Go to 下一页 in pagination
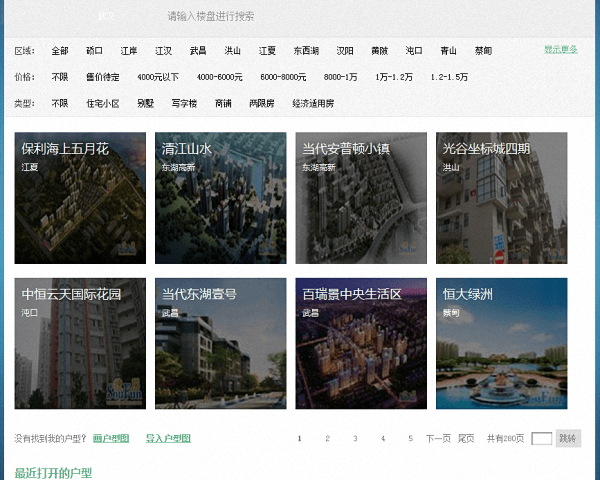 tap(438, 438)
